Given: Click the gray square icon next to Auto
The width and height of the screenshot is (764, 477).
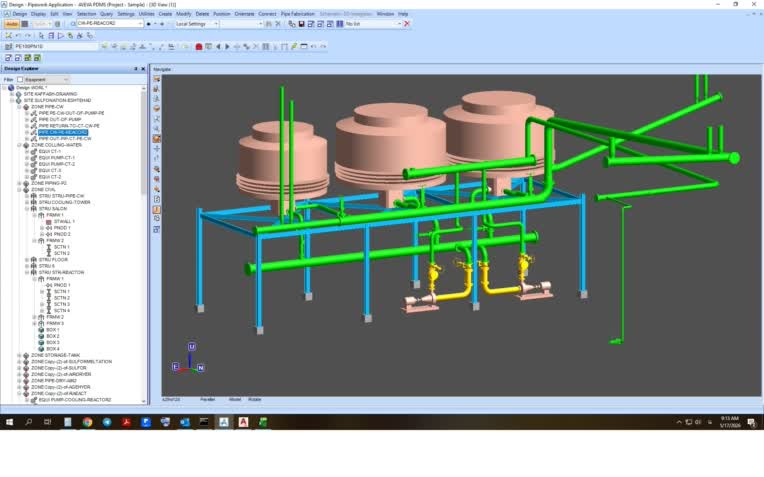Looking at the screenshot, I should (x=24, y=23).
